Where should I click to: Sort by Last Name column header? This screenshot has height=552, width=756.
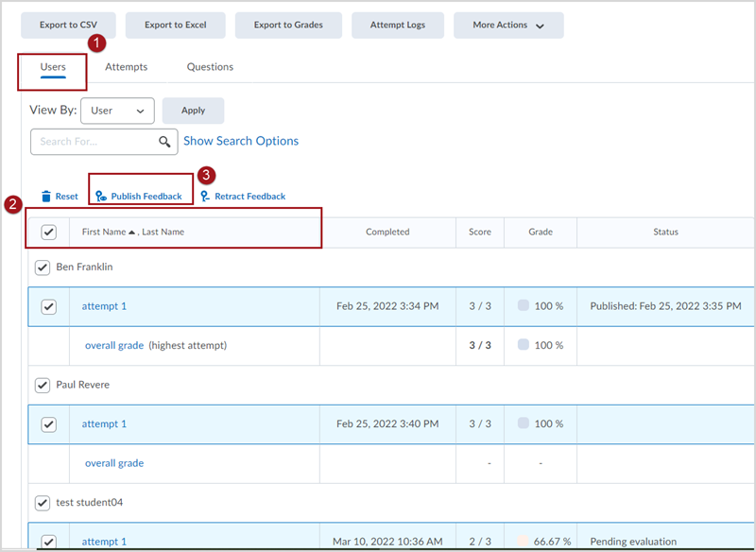163,232
